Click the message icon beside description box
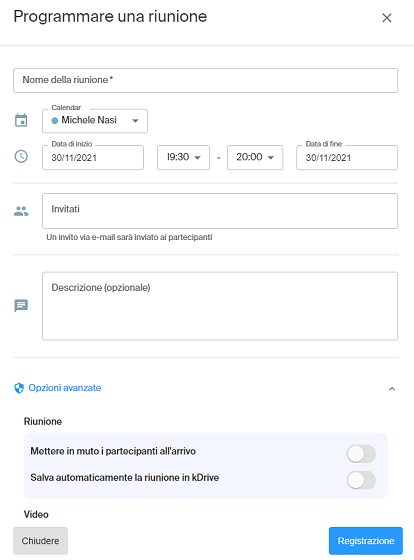 21,305
